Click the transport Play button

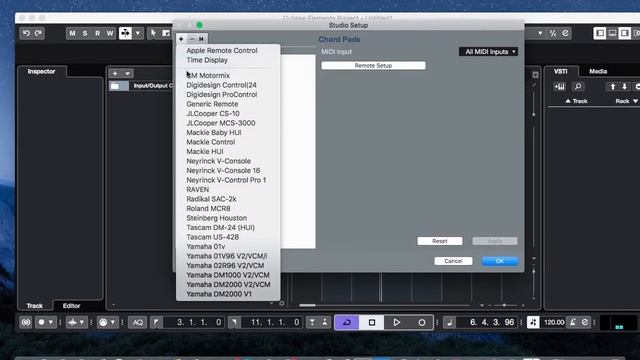(x=396, y=322)
